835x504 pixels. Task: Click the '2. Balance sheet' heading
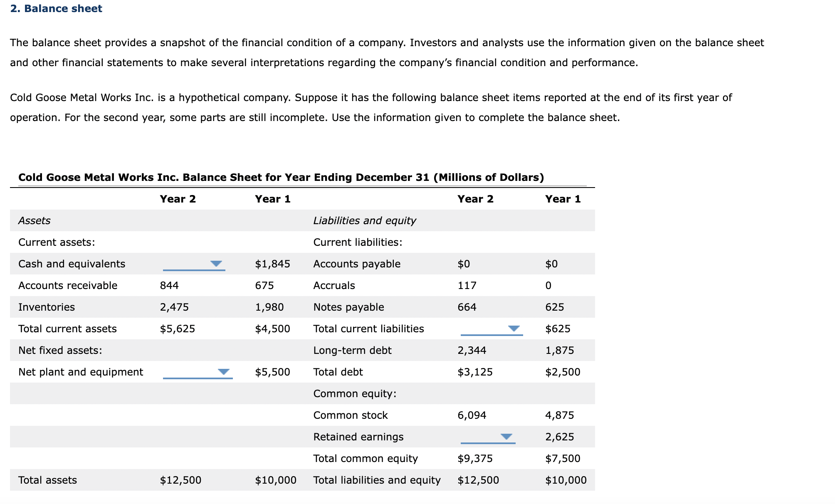click(55, 8)
